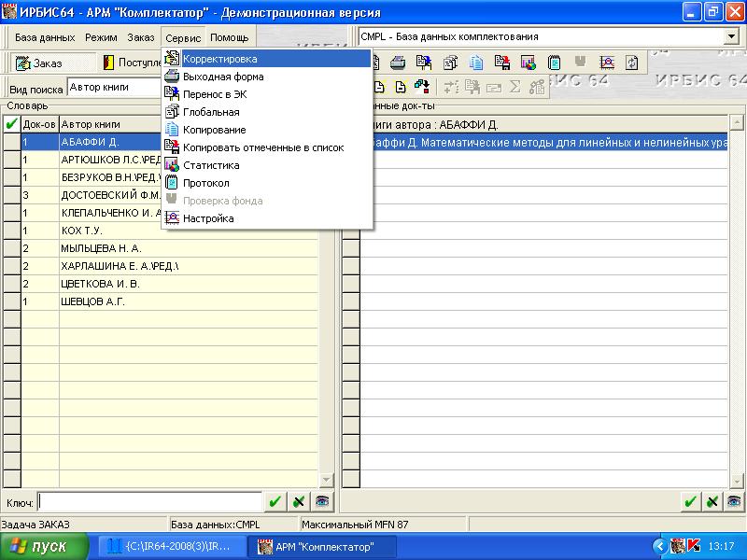Select Перенос в ЭК menu entry
Image resolution: width=747 pixels, height=560 pixels.
click(x=267, y=94)
